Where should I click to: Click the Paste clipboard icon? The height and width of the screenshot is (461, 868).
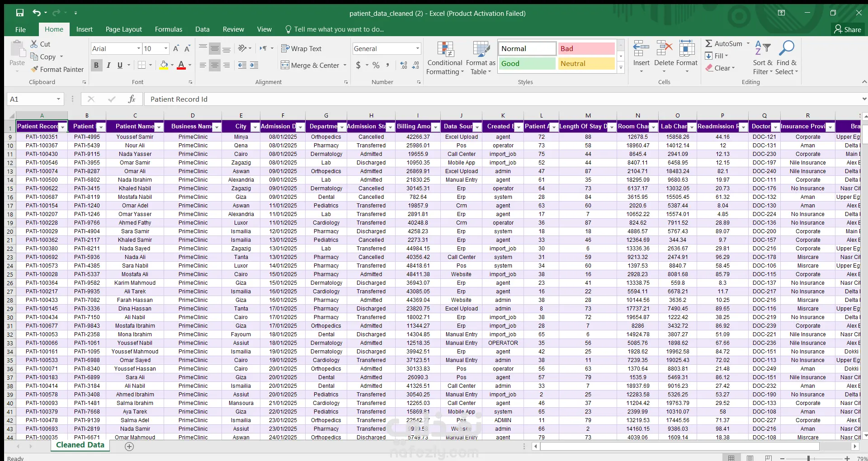(17, 49)
